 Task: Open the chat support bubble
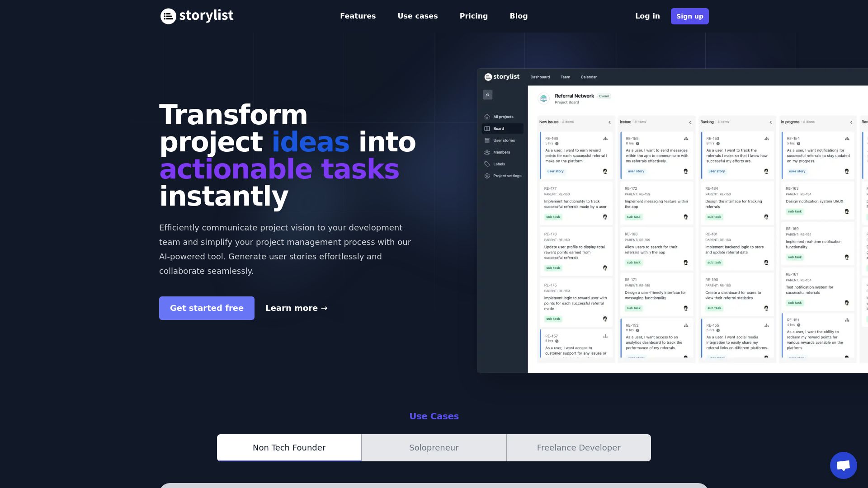pyautogui.click(x=843, y=465)
